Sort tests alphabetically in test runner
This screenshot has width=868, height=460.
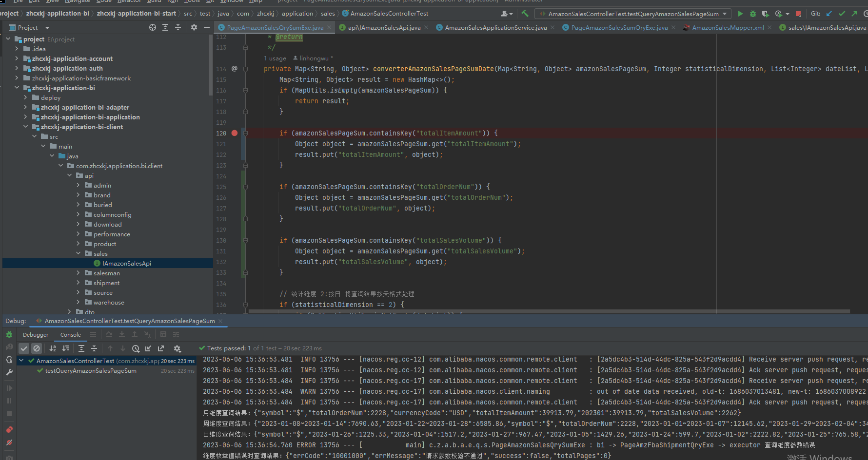click(53, 348)
